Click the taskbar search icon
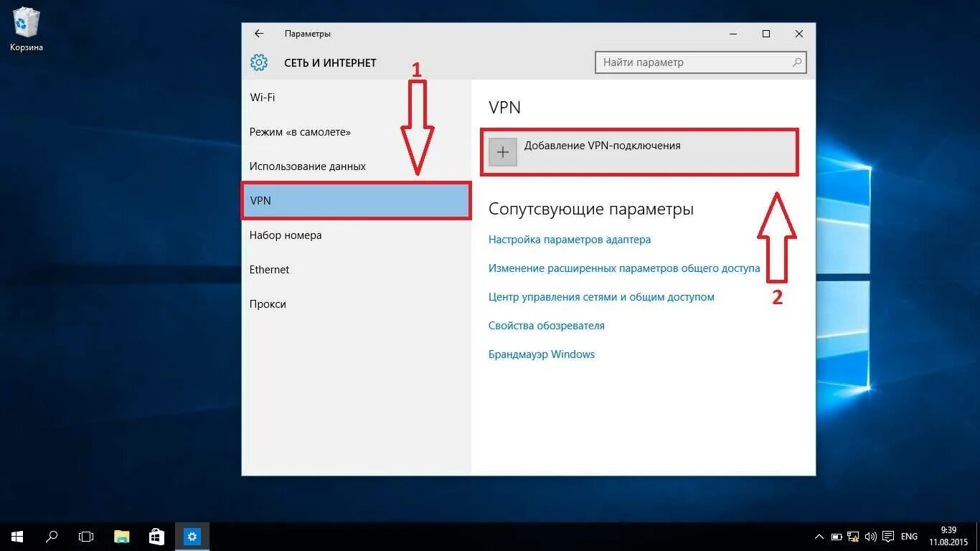 (x=52, y=536)
